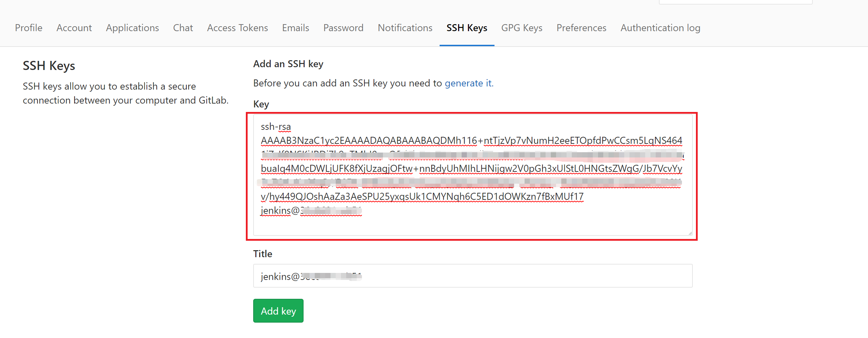View the Authentication log tab
This screenshot has height=338, width=868.
pos(660,28)
